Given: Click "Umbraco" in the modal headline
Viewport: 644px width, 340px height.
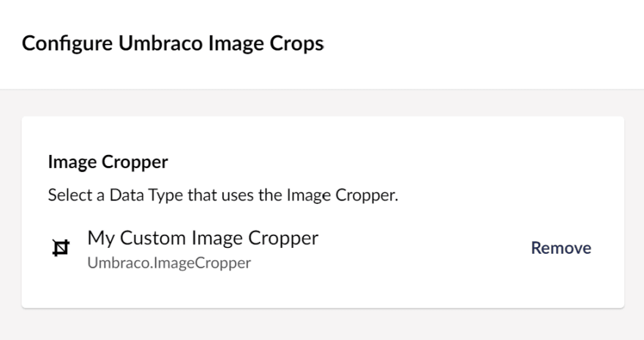Looking at the screenshot, I should pos(160,43).
